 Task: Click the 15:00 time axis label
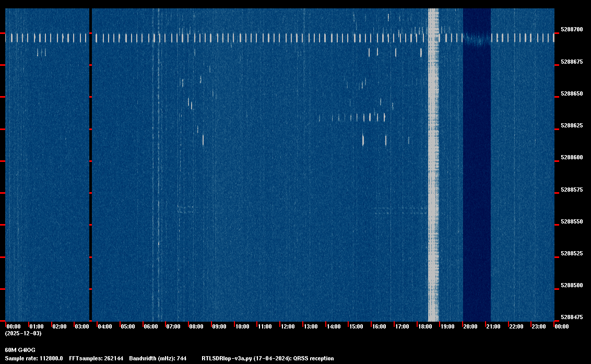point(356,326)
